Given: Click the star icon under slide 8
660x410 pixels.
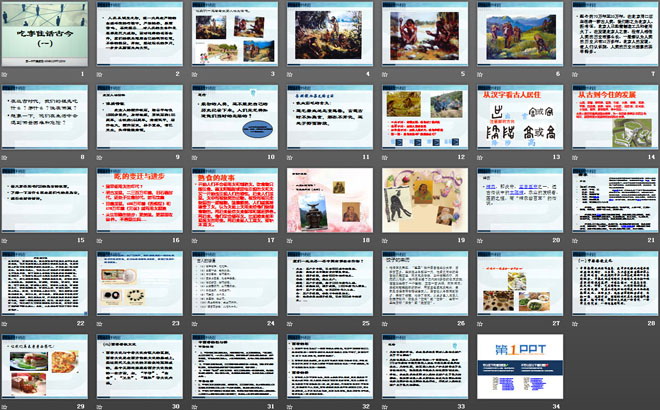Looking at the screenshot, I should tap(5, 157).
